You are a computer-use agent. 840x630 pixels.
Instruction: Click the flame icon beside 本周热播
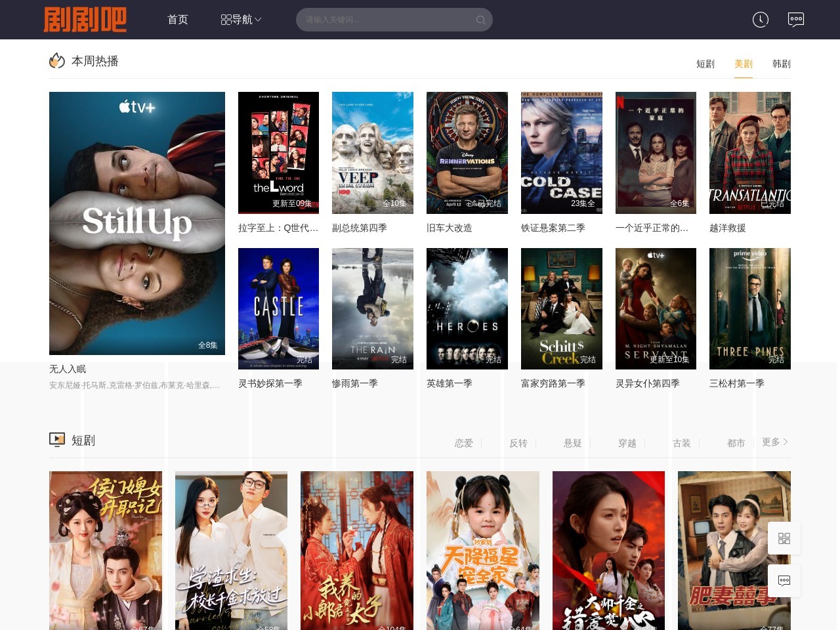(x=57, y=61)
